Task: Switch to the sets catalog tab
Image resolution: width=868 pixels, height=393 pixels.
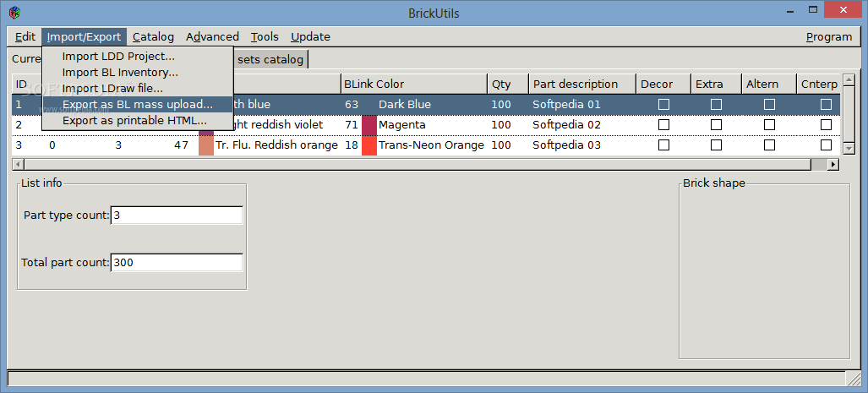Action: [x=270, y=59]
